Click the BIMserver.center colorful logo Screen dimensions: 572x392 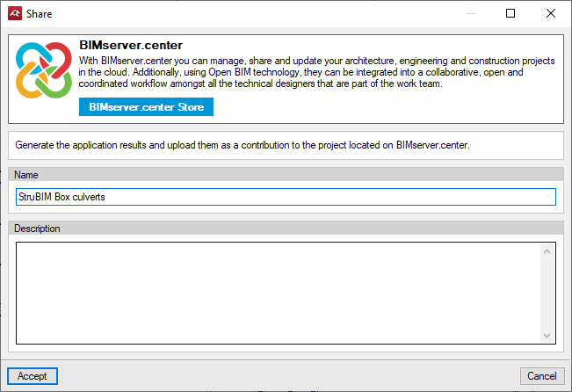point(44,70)
